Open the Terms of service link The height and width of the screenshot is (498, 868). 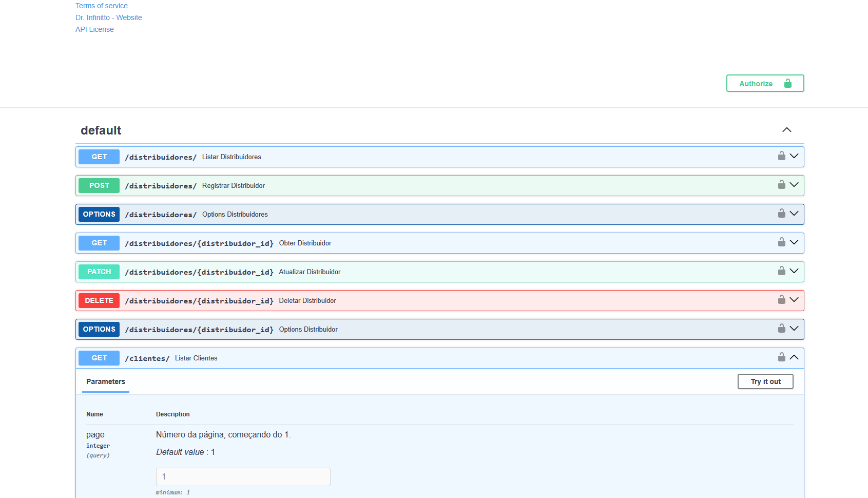[x=101, y=6]
